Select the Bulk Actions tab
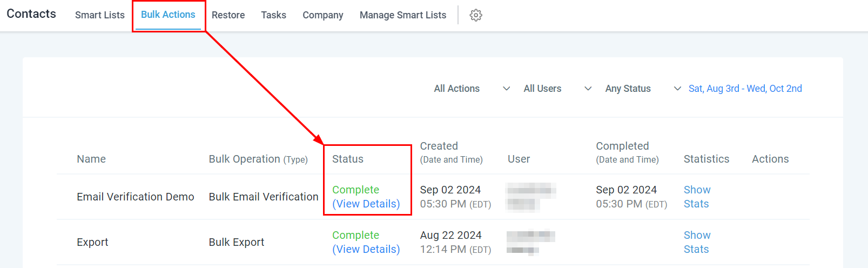Viewport: 868px width, 268px height. (168, 15)
